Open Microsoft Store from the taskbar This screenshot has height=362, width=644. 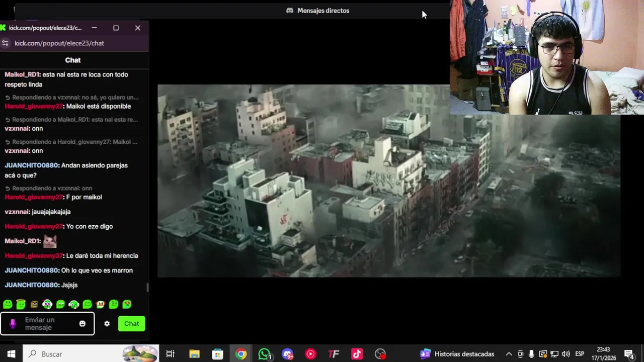[x=217, y=354]
